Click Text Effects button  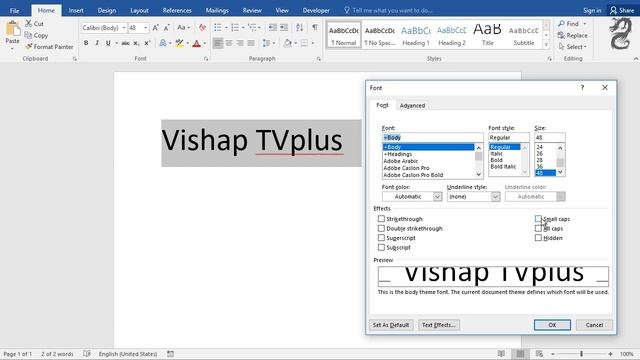[x=439, y=325]
